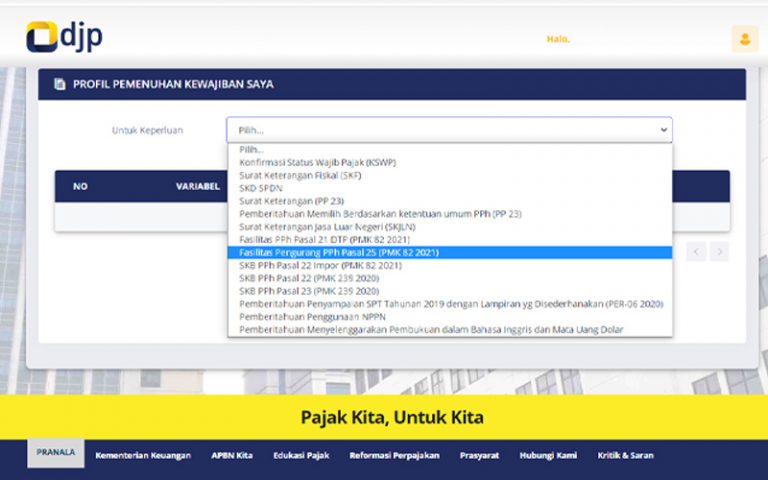
Task: Open Edukasi Pajak in the footer
Action: (301, 455)
